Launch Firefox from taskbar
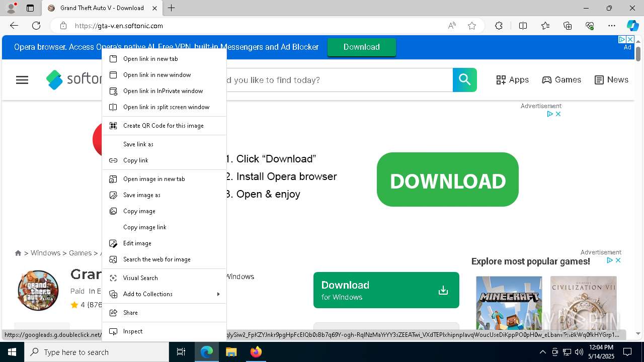 click(256, 352)
